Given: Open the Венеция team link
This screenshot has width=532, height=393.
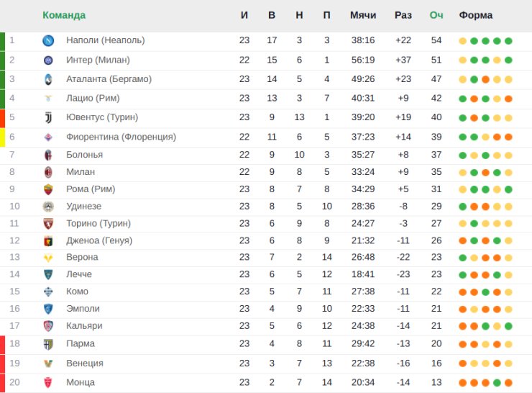Looking at the screenshot, I should point(85,363).
